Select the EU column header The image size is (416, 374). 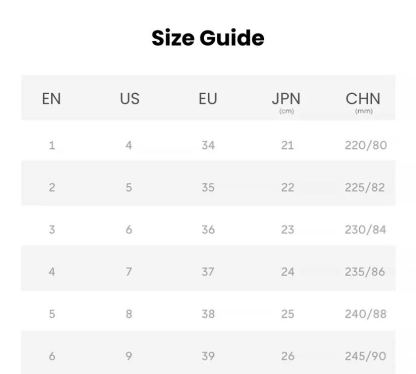click(x=208, y=99)
